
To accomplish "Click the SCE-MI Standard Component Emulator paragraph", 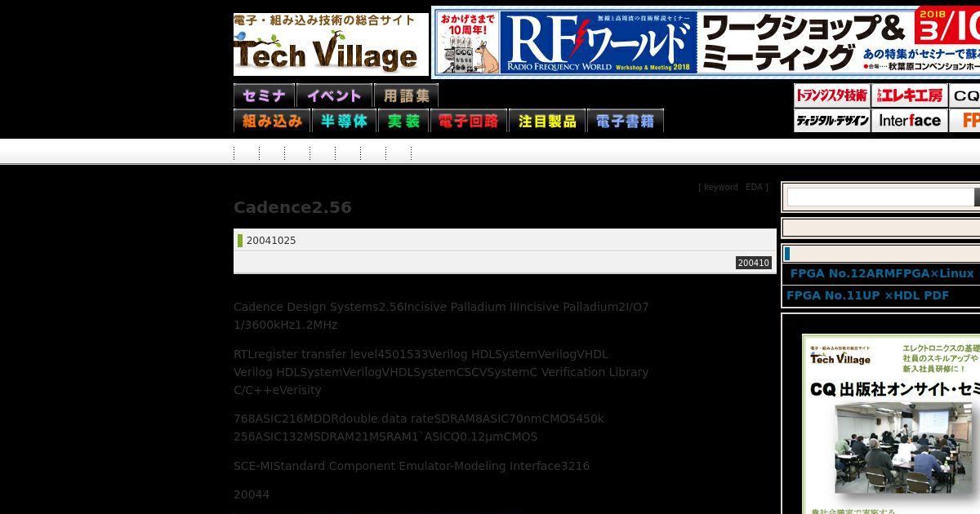I will pos(412,466).
